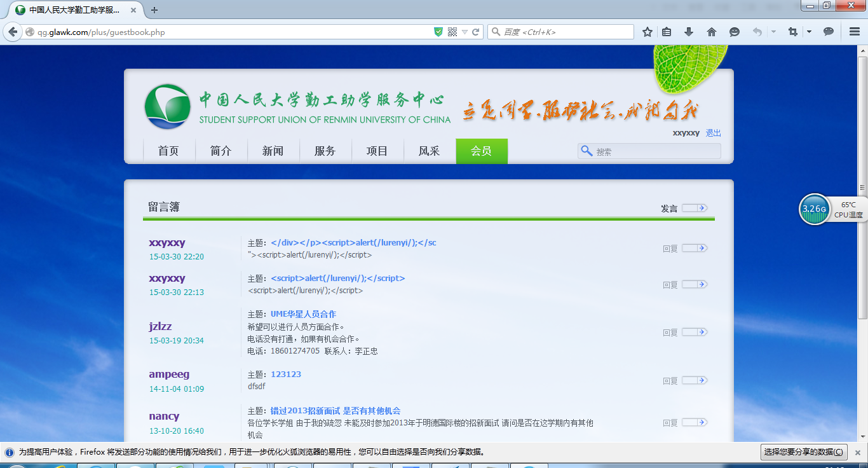
Task: Click the page vertical scrollbar thumb
Action: pyautogui.click(x=862, y=188)
